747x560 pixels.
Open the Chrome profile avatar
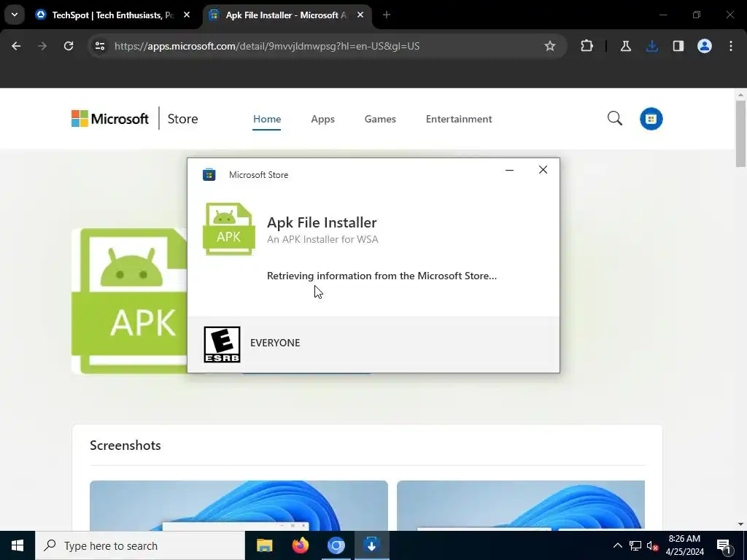[x=704, y=46]
